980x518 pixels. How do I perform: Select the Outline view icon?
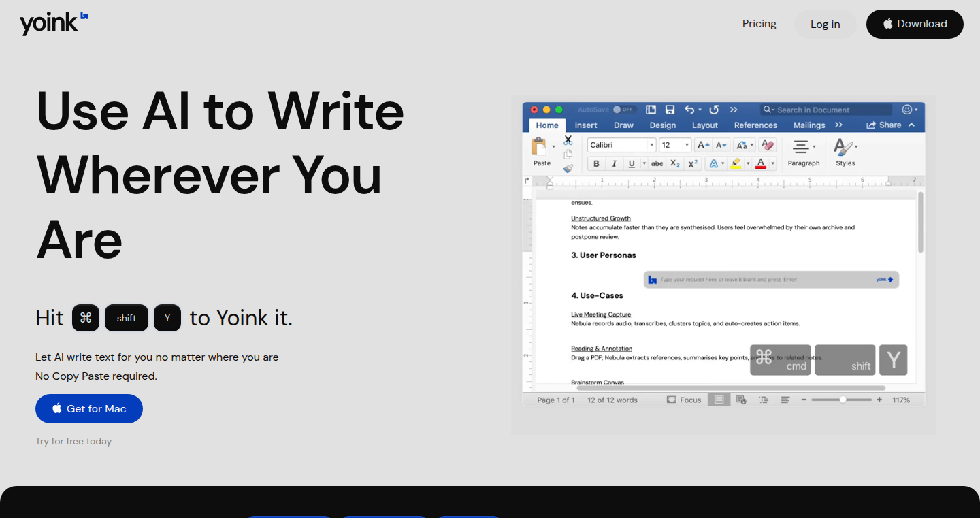coord(763,400)
